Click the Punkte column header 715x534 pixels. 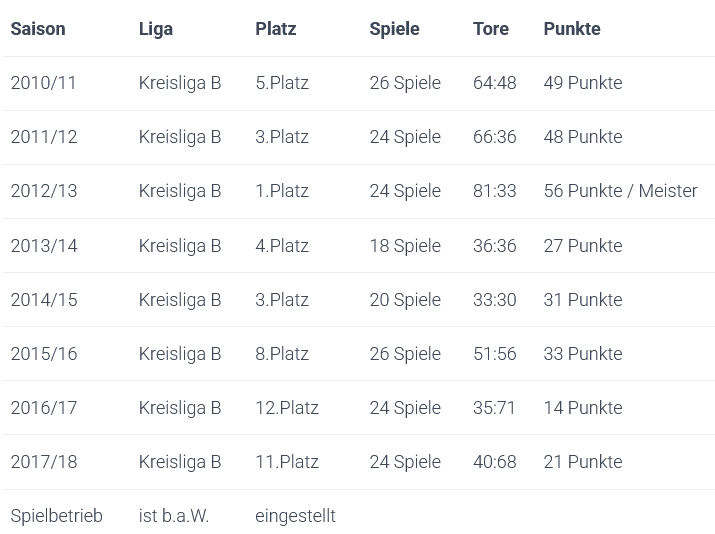click(x=572, y=29)
